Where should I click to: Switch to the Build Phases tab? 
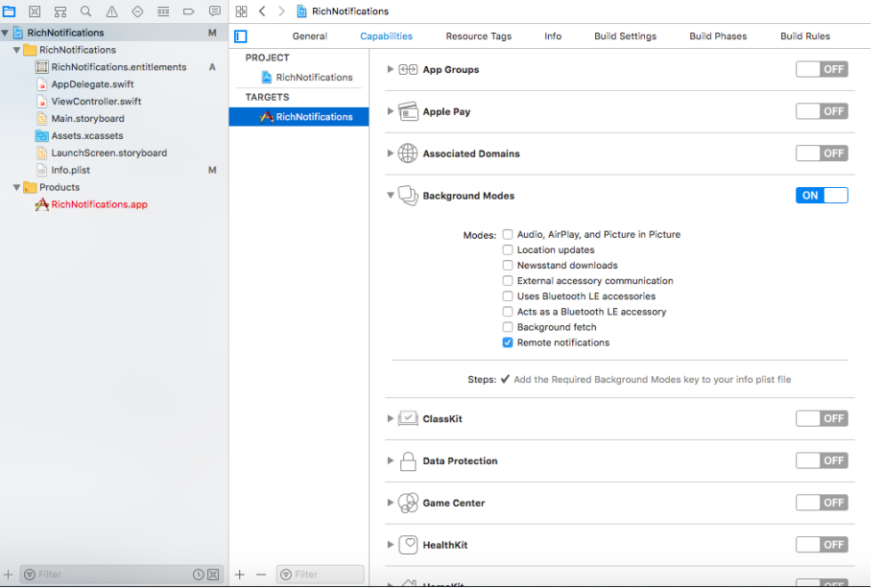718,36
